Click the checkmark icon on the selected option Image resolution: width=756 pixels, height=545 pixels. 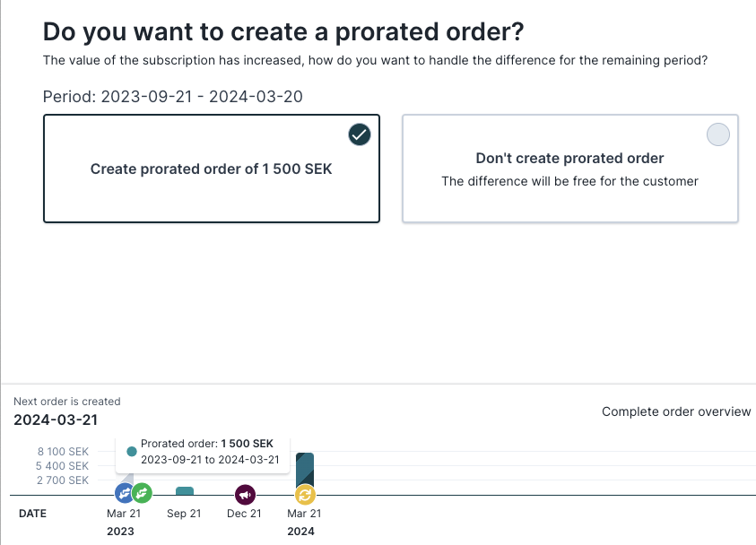pos(360,134)
